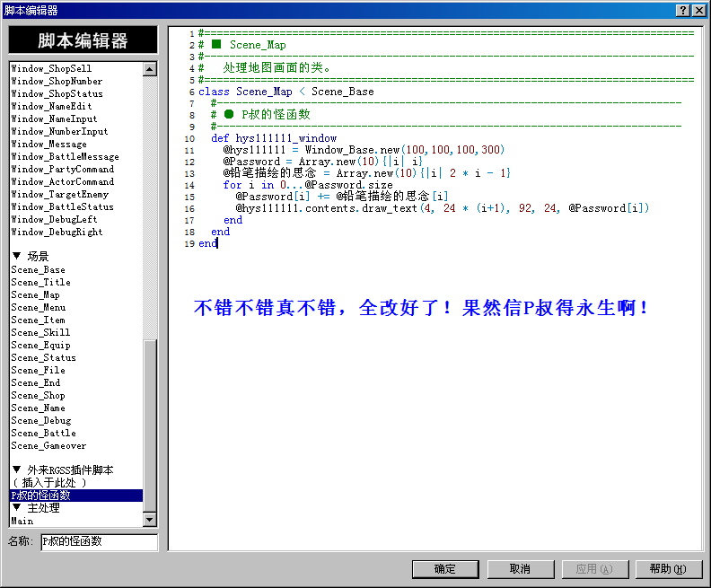The image size is (711, 588).
Task: Select Window_BattleStatus script
Action: pos(62,206)
